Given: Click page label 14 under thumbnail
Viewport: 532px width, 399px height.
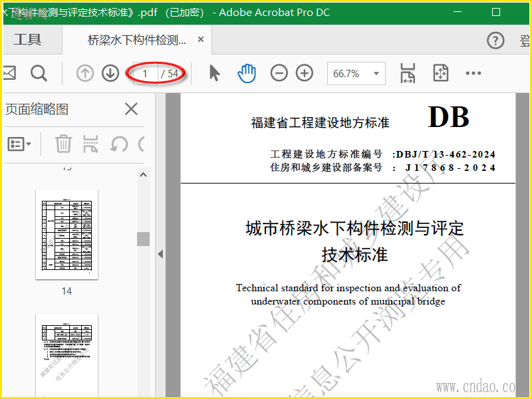Looking at the screenshot, I should (67, 291).
